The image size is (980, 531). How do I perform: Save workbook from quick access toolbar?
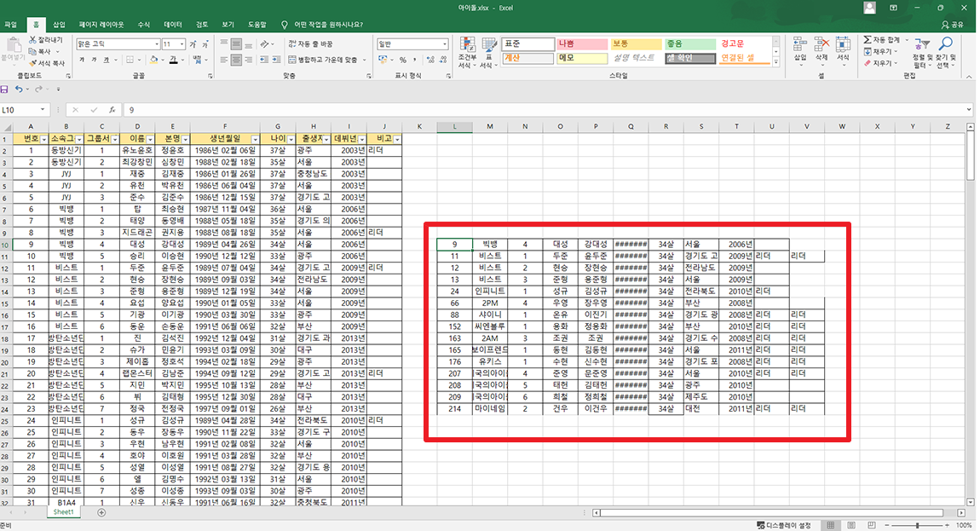(x=4, y=89)
